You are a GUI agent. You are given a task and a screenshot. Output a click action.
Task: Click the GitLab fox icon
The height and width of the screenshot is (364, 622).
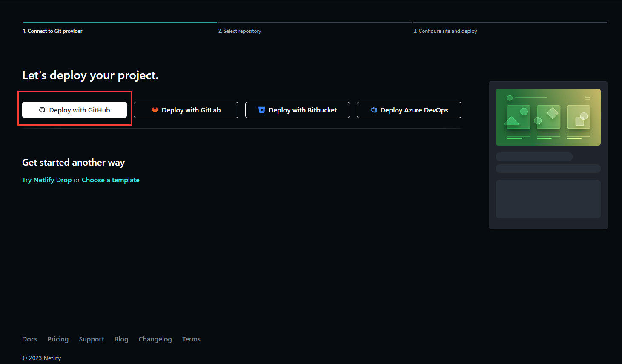[154, 110]
